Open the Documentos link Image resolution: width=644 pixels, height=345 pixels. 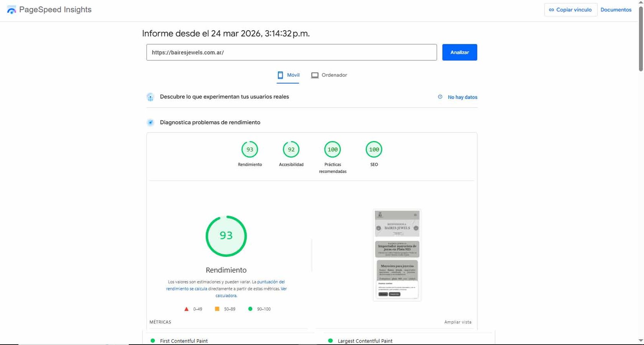pos(616,10)
